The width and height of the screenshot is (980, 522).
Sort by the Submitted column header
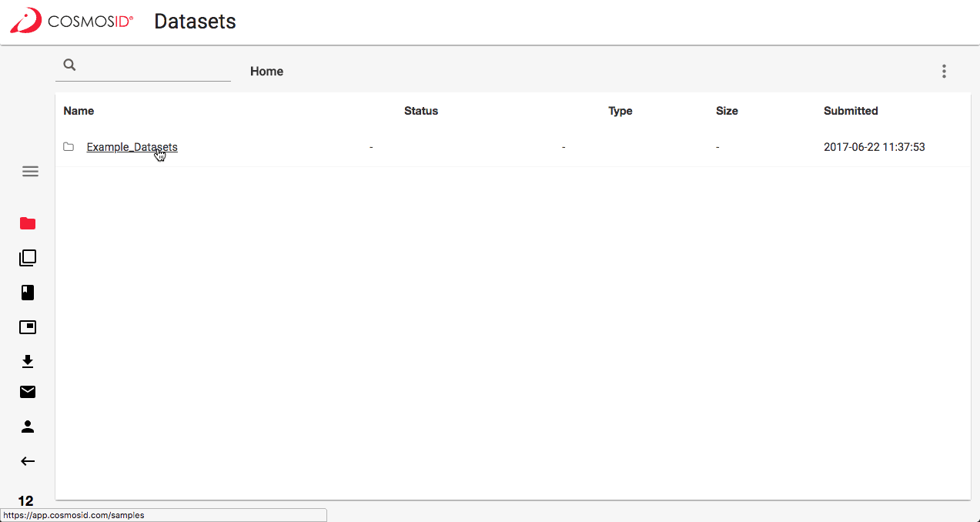pyautogui.click(x=851, y=111)
